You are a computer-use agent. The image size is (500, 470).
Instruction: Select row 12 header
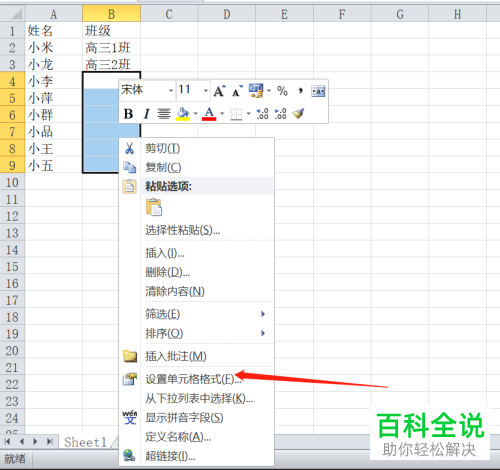point(12,216)
